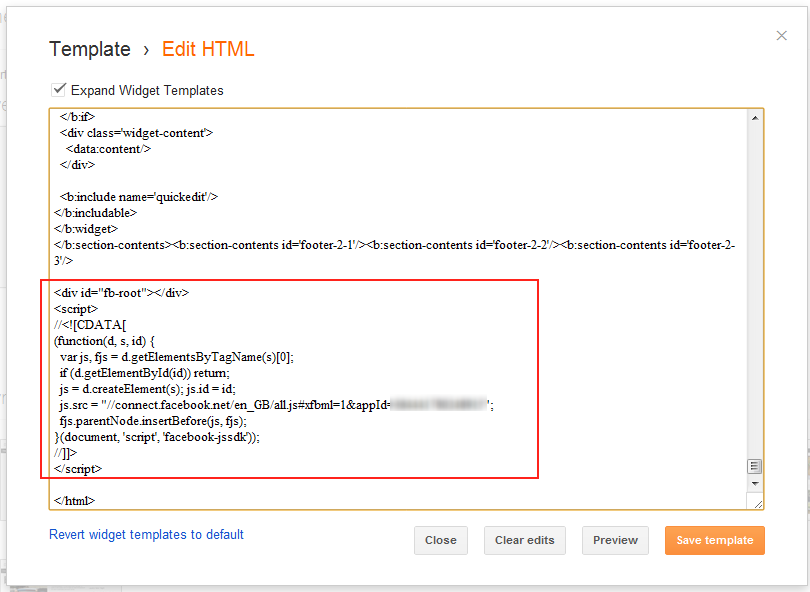Save the template with orange button

714,540
